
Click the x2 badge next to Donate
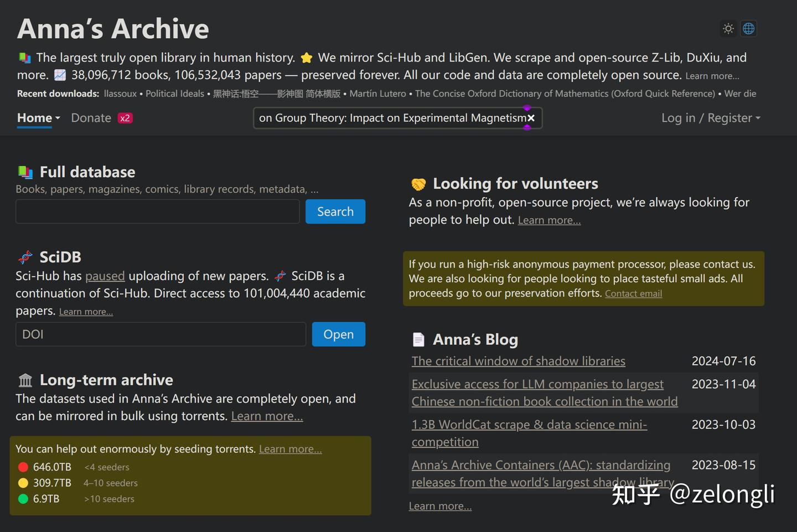(125, 118)
